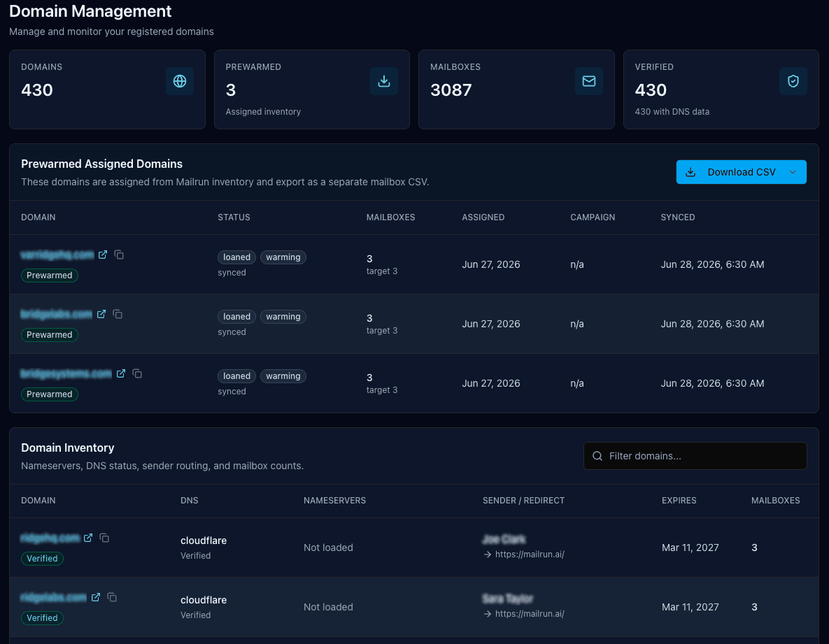Viewport: 829px width, 644px height.
Task: Open the blurred domain link in Joe Clark's row
Action: (x=50, y=538)
